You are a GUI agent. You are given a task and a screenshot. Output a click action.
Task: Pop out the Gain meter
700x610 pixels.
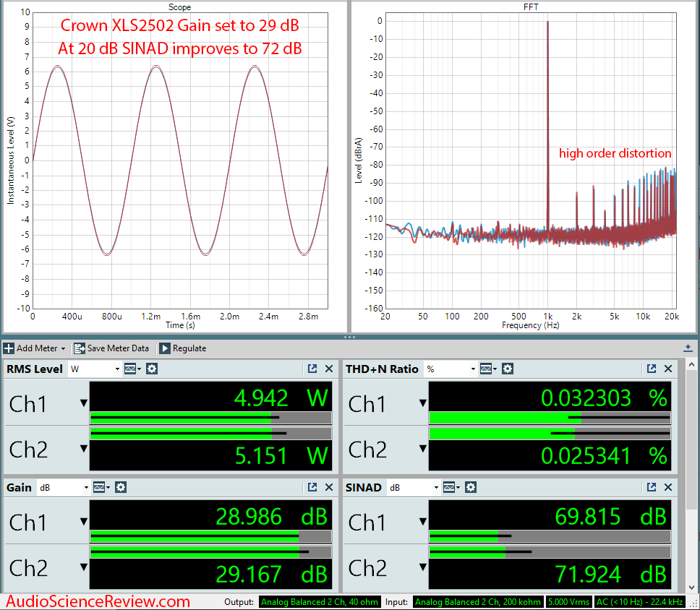pyautogui.click(x=312, y=487)
